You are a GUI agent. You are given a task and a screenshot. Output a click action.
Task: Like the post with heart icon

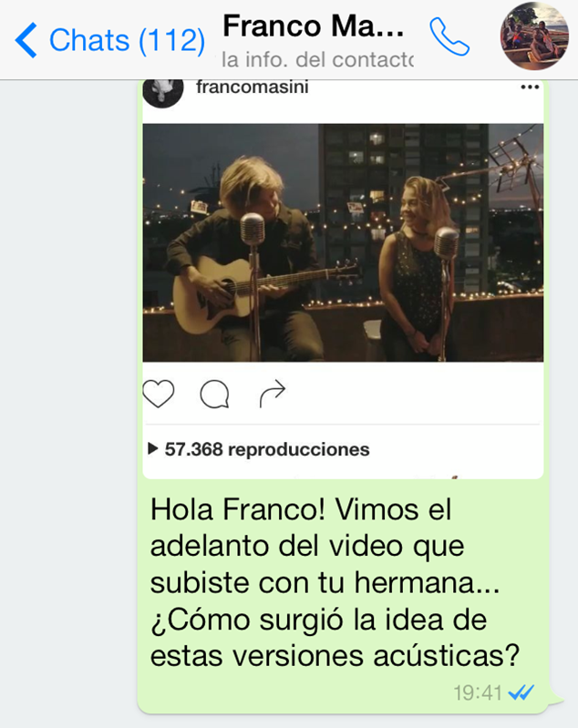coord(159,394)
